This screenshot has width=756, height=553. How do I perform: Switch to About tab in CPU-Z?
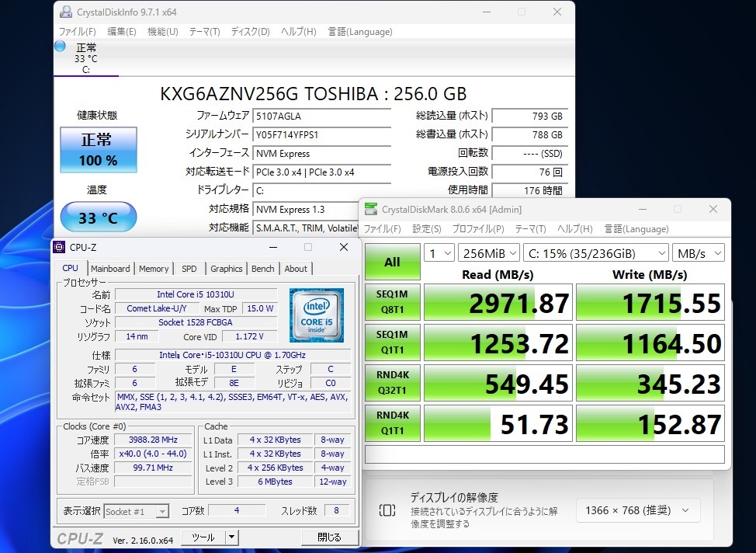point(296,269)
